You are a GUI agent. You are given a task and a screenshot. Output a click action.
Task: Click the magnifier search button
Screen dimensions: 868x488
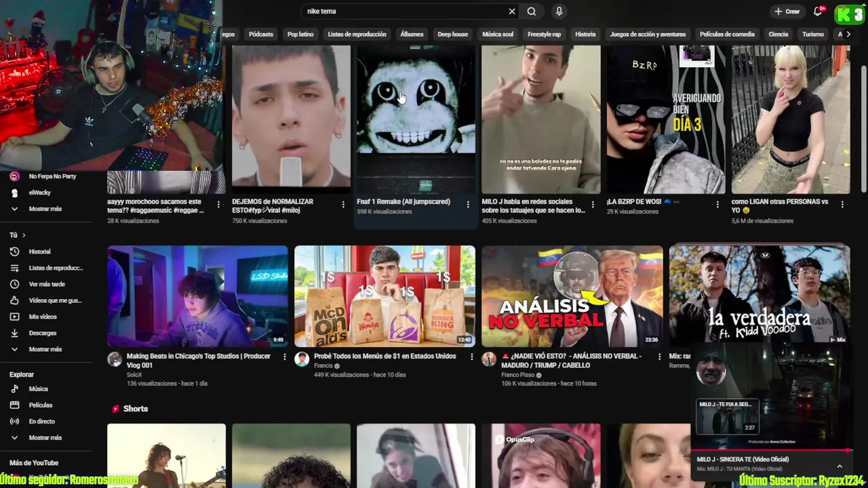[x=532, y=11]
